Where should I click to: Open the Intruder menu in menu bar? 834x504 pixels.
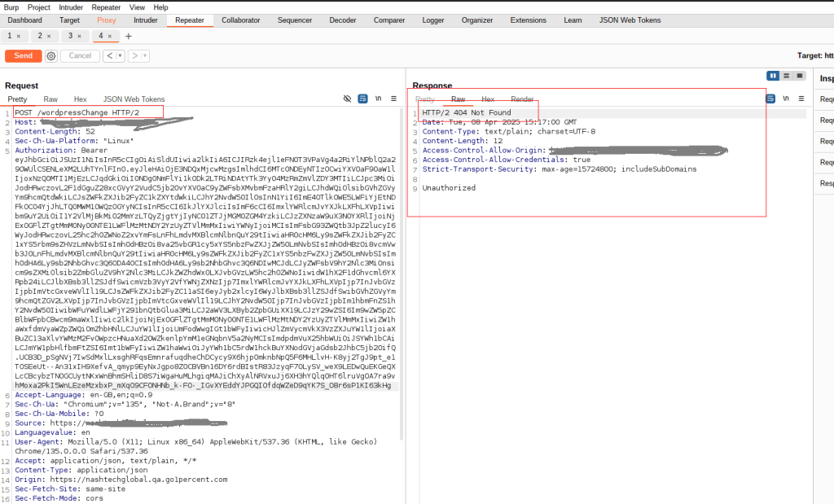[71, 7]
